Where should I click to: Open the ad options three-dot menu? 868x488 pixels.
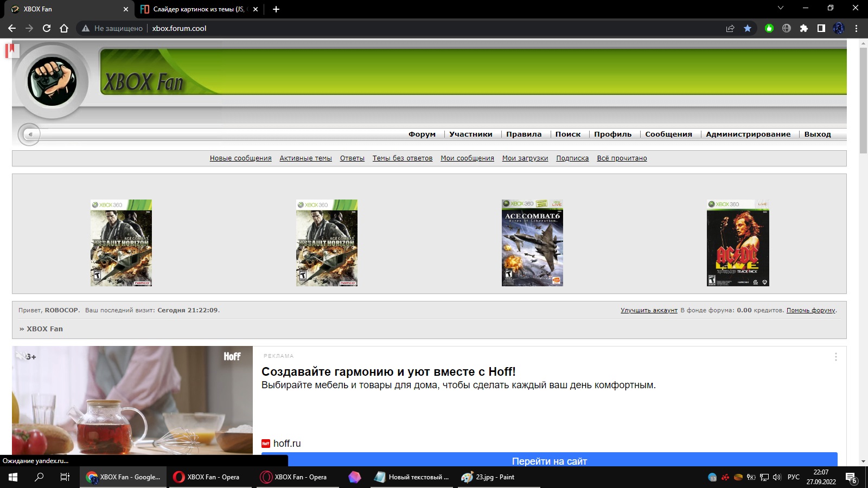click(835, 357)
